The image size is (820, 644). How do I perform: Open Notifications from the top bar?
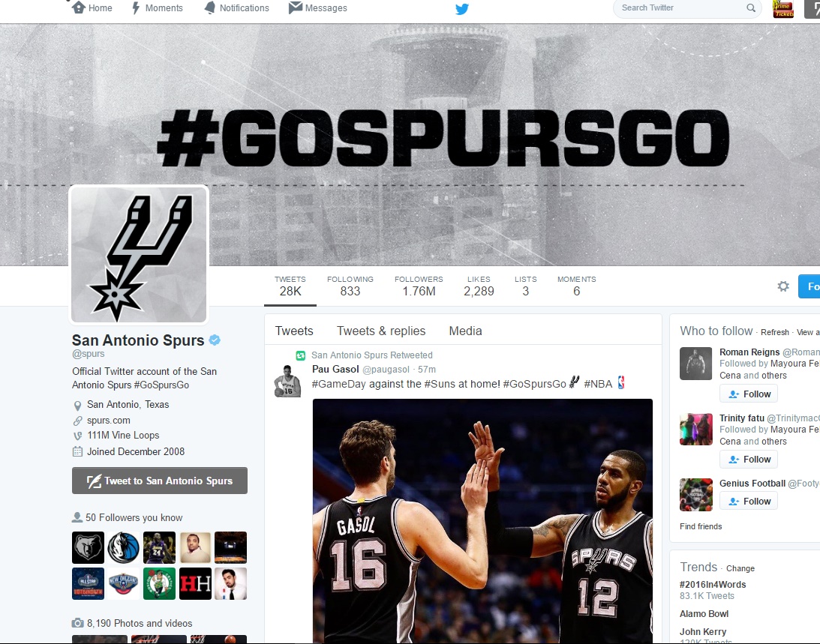point(237,7)
